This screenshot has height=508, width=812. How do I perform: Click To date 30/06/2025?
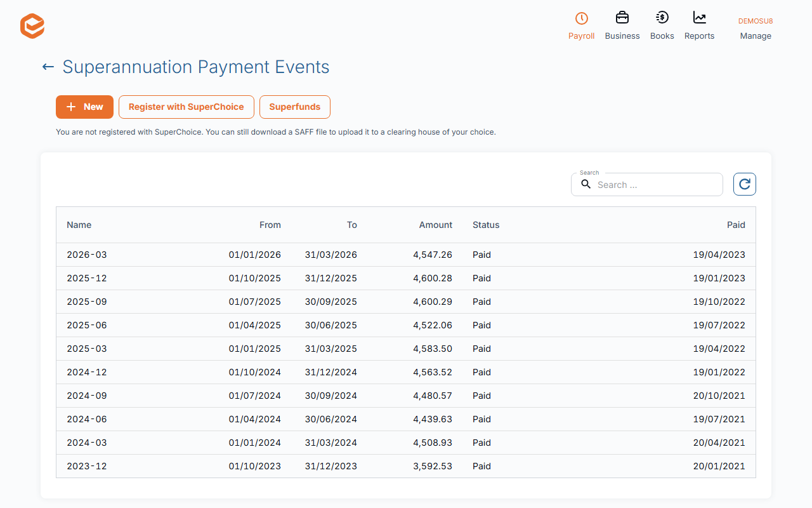point(331,325)
